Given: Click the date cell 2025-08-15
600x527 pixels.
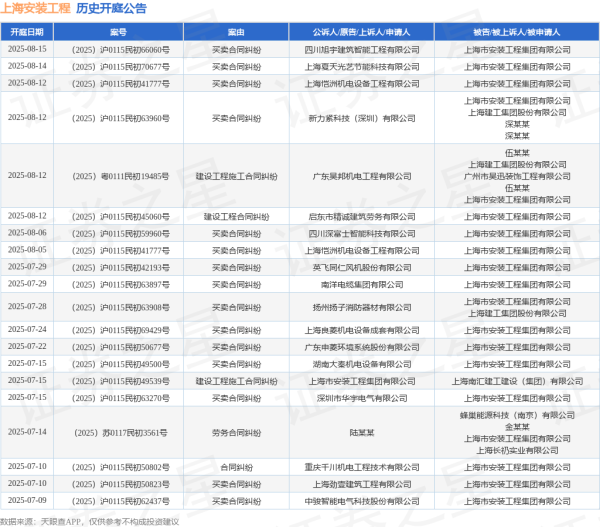Looking at the screenshot, I should [27, 49].
